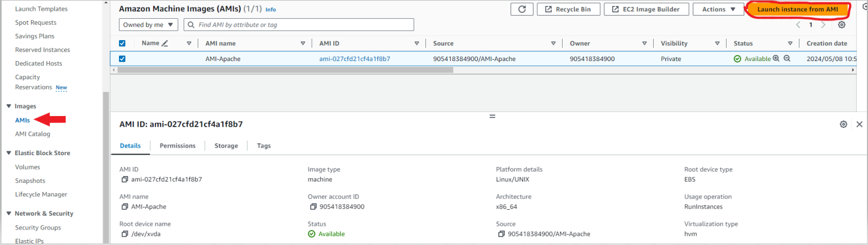Click scroll-right arrow of table scrollbar
The width and height of the screenshot is (868, 245).
(853, 70)
